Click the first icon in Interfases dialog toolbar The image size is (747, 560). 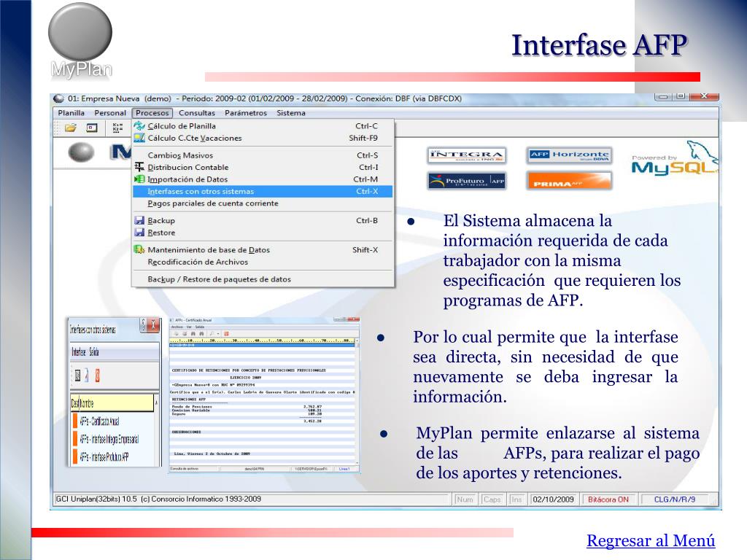77,376
